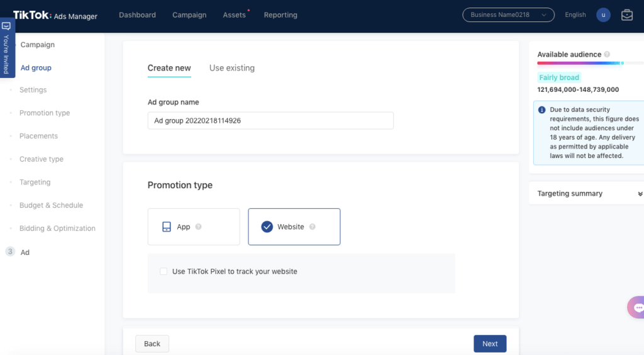Click the user avatar icon
The image size is (644, 355).
[x=603, y=15]
